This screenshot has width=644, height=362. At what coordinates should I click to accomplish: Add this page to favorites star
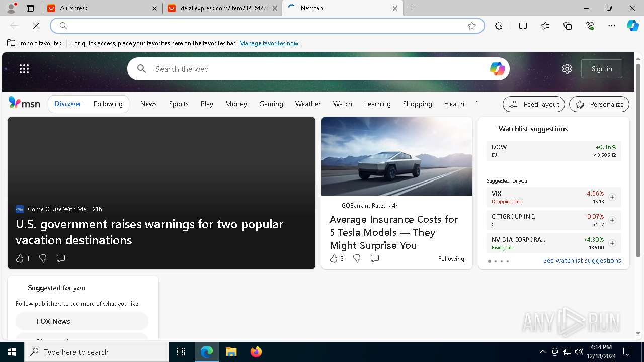472,26
